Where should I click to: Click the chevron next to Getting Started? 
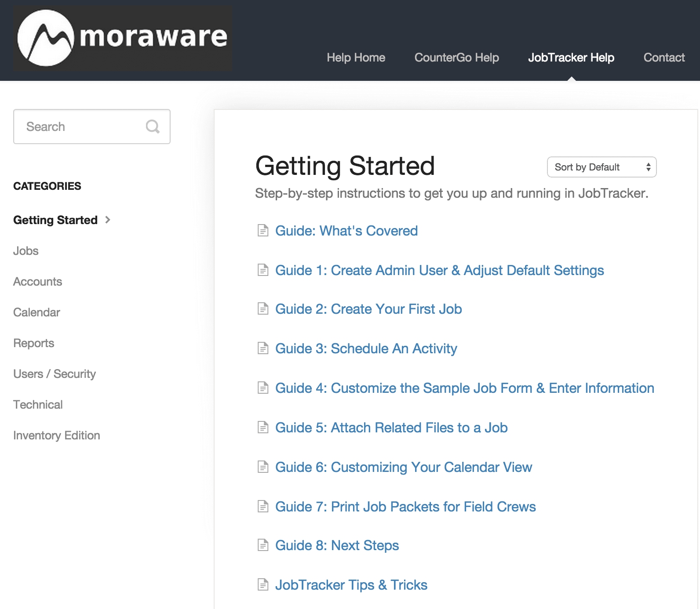tap(108, 220)
